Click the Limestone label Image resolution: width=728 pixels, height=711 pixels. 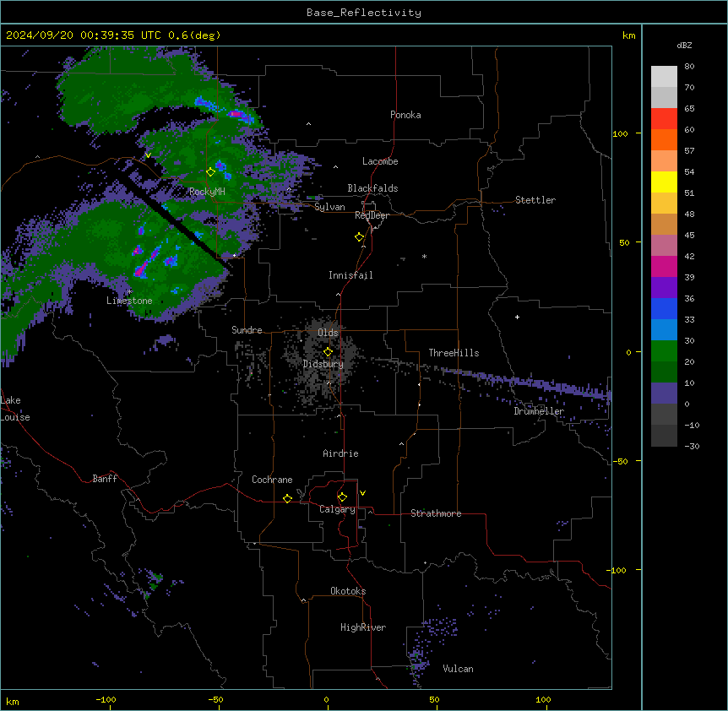tap(129, 301)
